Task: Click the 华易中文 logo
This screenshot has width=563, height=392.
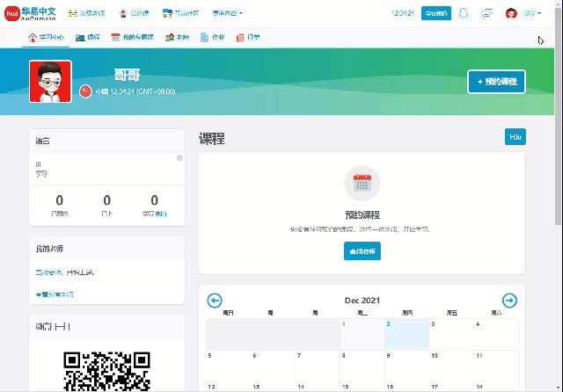Action: [32, 13]
